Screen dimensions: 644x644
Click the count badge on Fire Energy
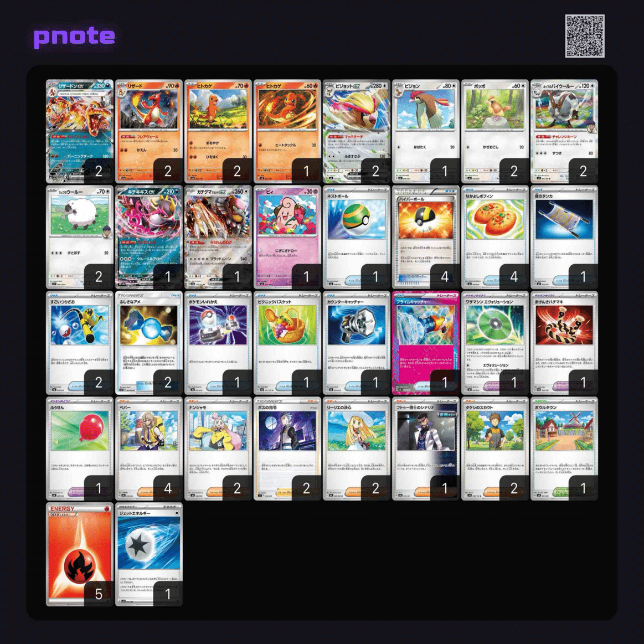(99, 594)
